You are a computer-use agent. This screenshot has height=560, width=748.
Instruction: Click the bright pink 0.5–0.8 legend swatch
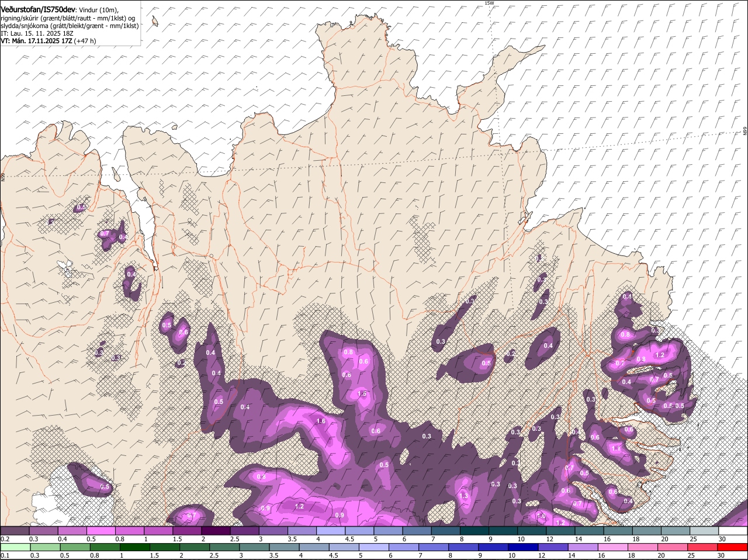101,530
